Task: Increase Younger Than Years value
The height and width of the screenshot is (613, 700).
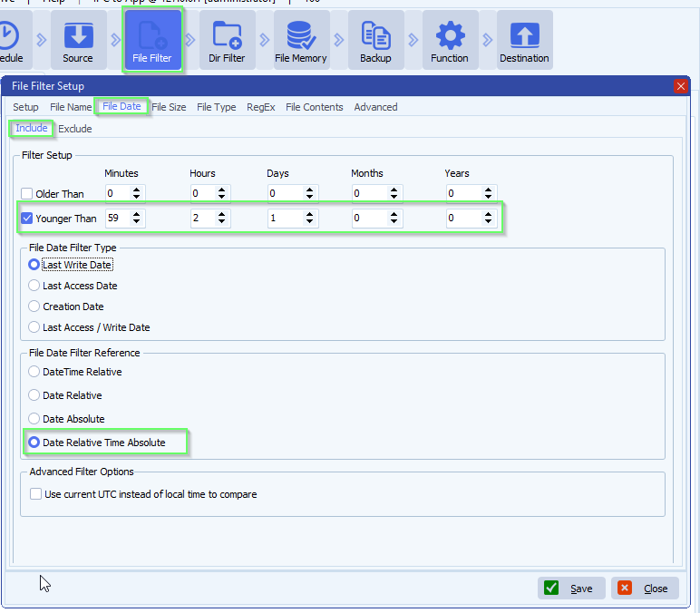Action: (x=489, y=214)
